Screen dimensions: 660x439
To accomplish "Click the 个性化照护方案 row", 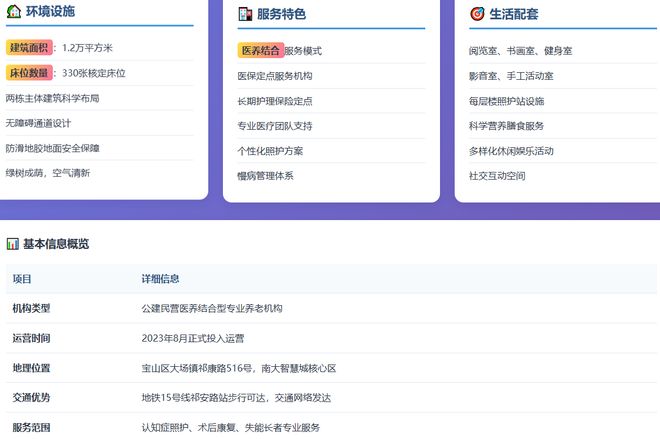I will point(331,151).
